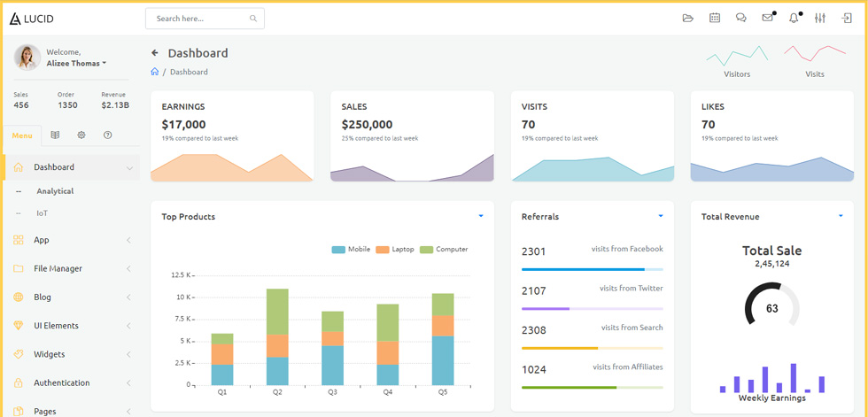Click the Q5 stacked bar in chart
868x417 pixels.
(x=443, y=339)
